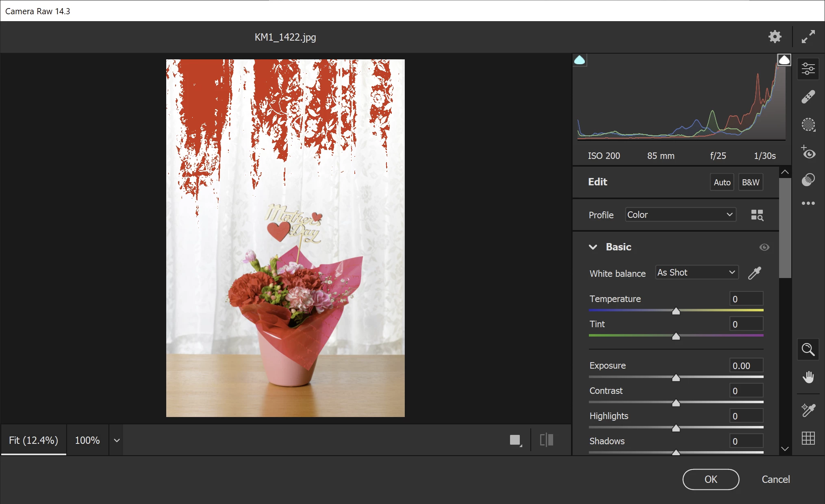Toggle Basic panel visibility eye

point(764,247)
